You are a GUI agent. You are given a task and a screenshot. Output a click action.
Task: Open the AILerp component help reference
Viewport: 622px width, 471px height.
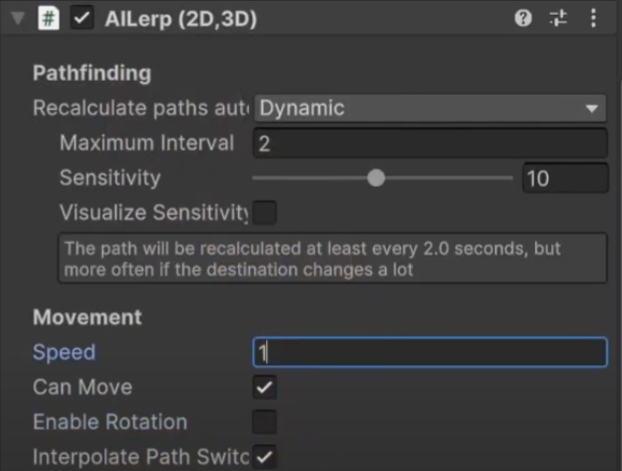click(x=523, y=18)
